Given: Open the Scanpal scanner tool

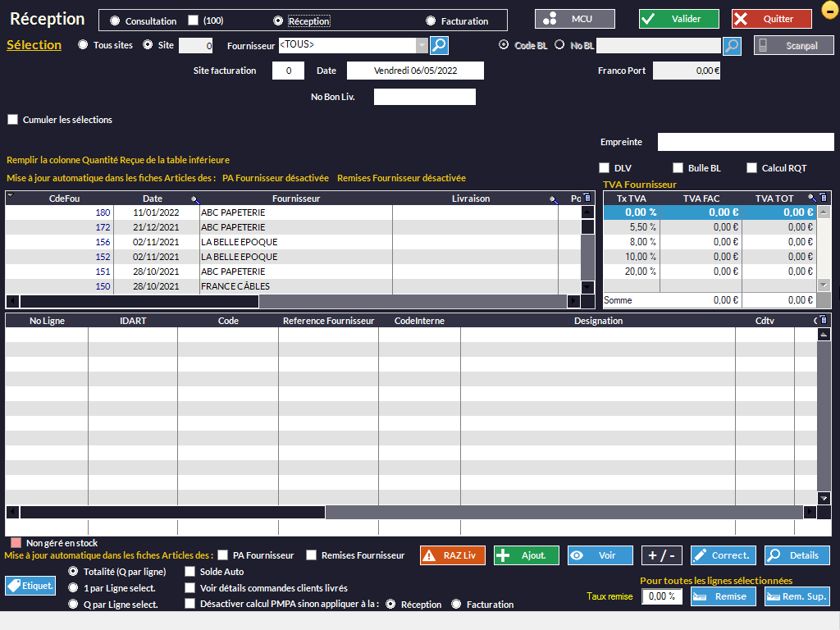Looking at the screenshot, I should (x=793, y=46).
